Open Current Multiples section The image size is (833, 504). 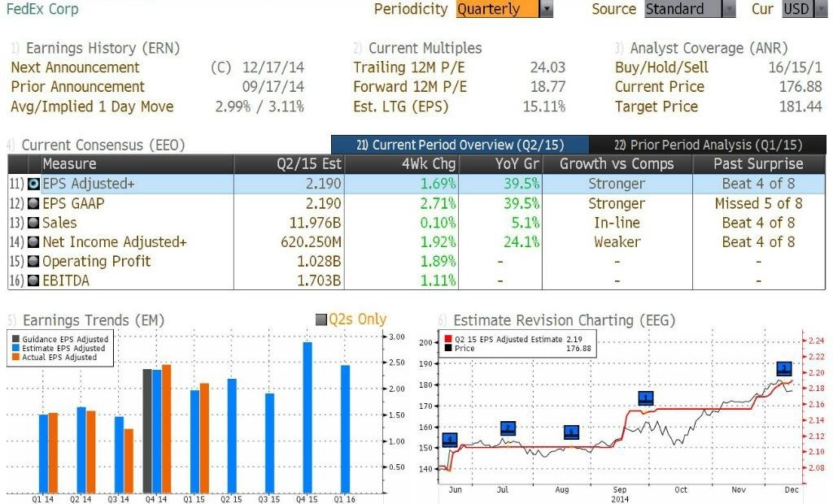coord(425,48)
